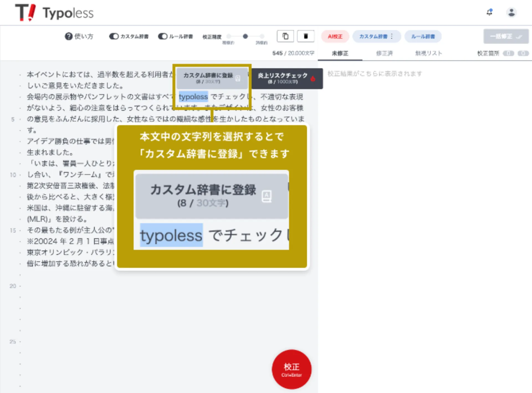The image size is (532, 393).
Task: Select the カスタム辞書 filter pill
Action: tap(373, 36)
